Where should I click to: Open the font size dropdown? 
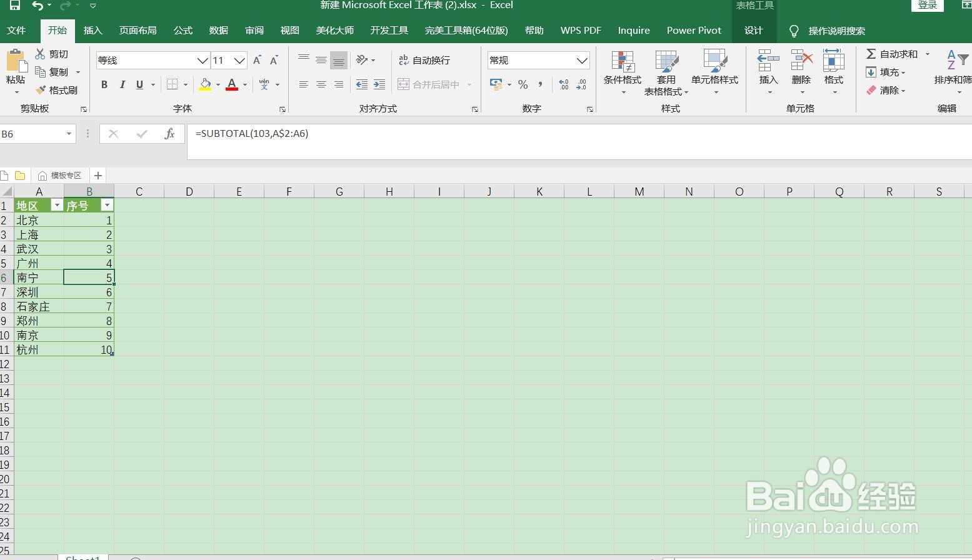(x=240, y=61)
